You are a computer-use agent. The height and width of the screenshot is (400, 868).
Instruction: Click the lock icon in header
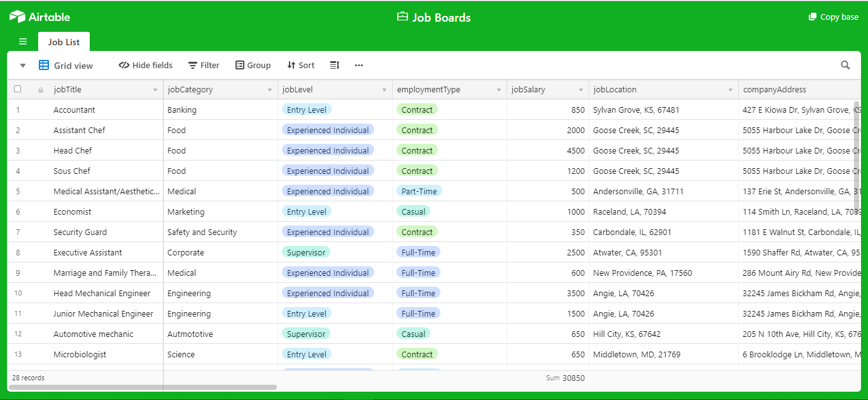(41, 90)
